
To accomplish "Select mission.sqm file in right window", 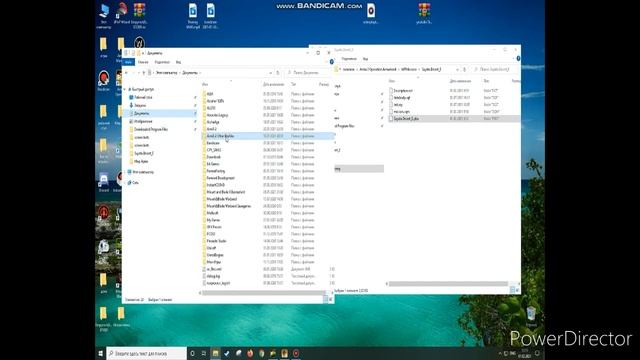I will pos(401,111).
